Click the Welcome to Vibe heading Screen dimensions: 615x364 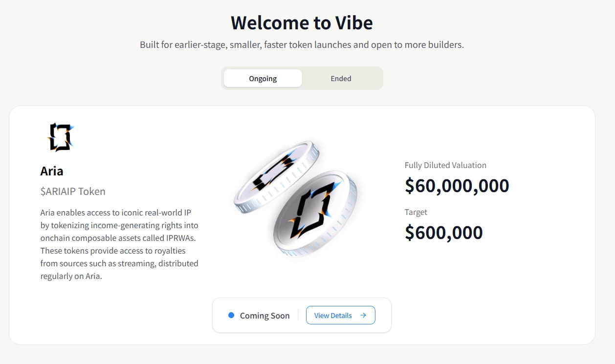click(302, 22)
